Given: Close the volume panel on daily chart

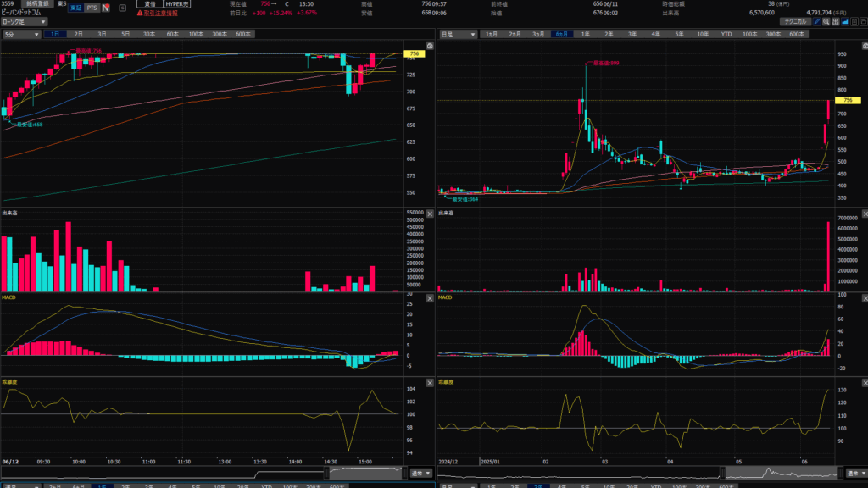Looking at the screenshot, I should pos(865,213).
